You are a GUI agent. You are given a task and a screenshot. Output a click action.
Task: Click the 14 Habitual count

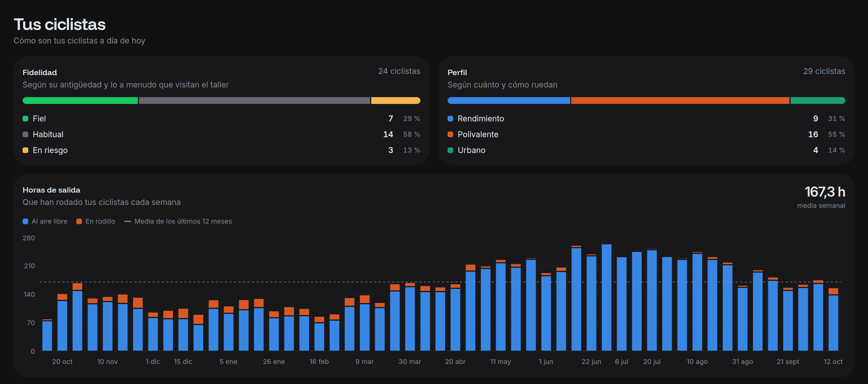click(x=388, y=134)
